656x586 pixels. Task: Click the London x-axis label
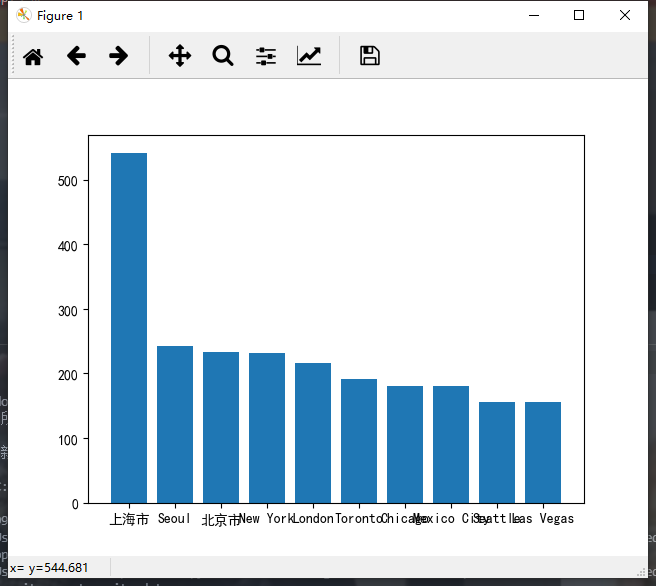pos(313,519)
